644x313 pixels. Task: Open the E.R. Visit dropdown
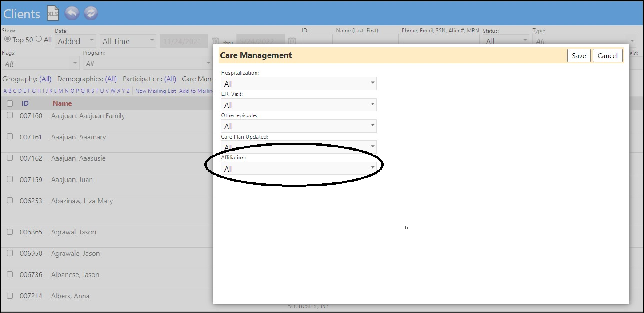click(x=299, y=105)
